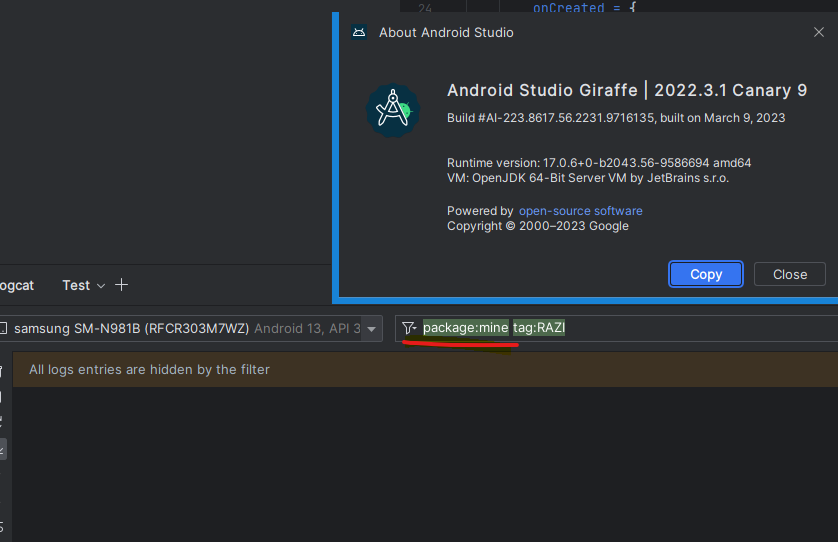The height and width of the screenshot is (542, 838).
Task: Toggle the highlighted Scroll to End button
Action: 3,449
